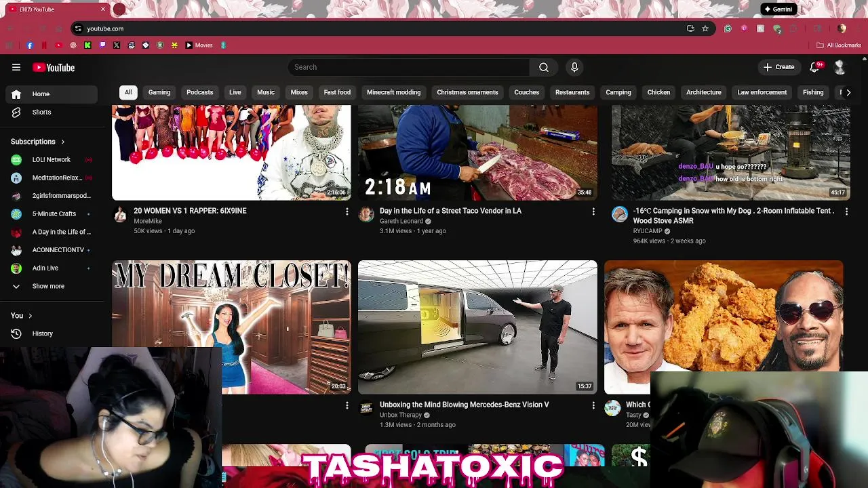Expand the You section
This screenshot has width=868, height=488.
22,315
